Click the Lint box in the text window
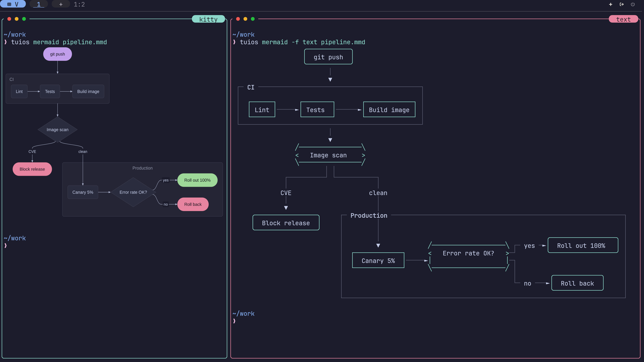This screenshot has width=644, height=362. [262, 110]
